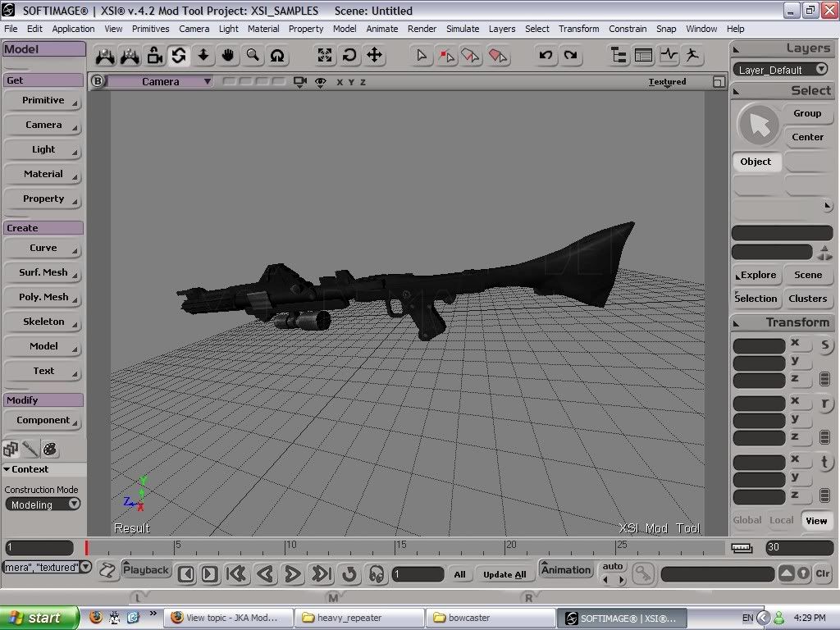Click the palette icon in left panel
Image resolution: width=840 pixels, height=630 pixels.
[50, 449]
